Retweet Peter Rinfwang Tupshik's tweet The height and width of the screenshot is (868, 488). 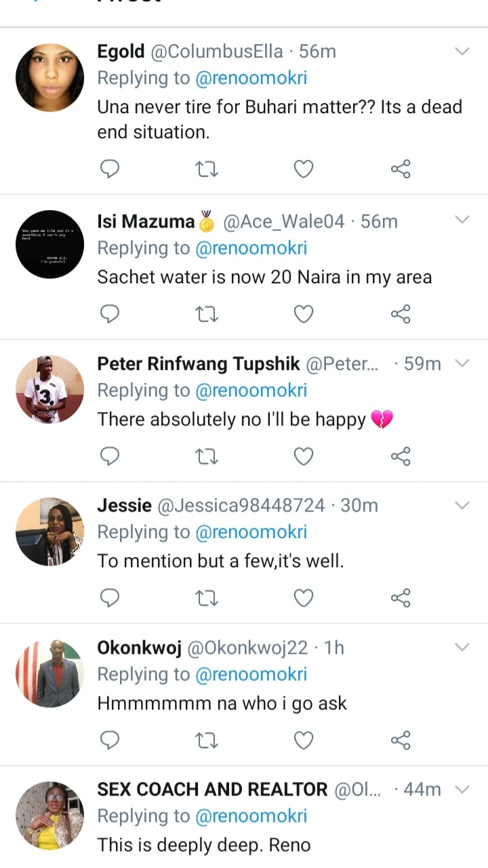207,456
